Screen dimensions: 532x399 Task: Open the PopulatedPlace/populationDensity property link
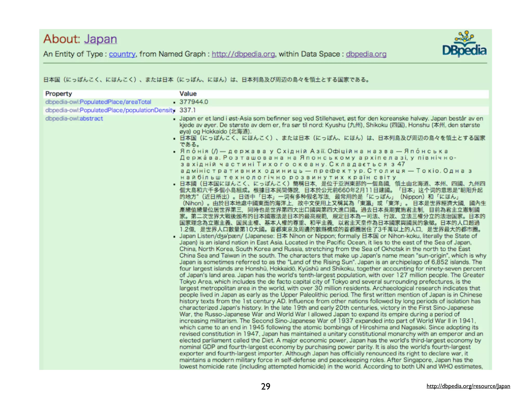coord(110,110)
